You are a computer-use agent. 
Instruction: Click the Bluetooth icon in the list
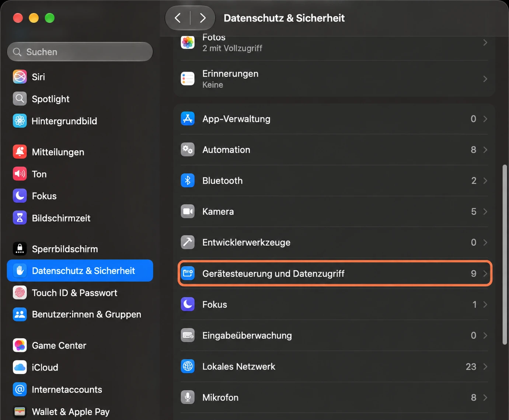tap(188, 181)
